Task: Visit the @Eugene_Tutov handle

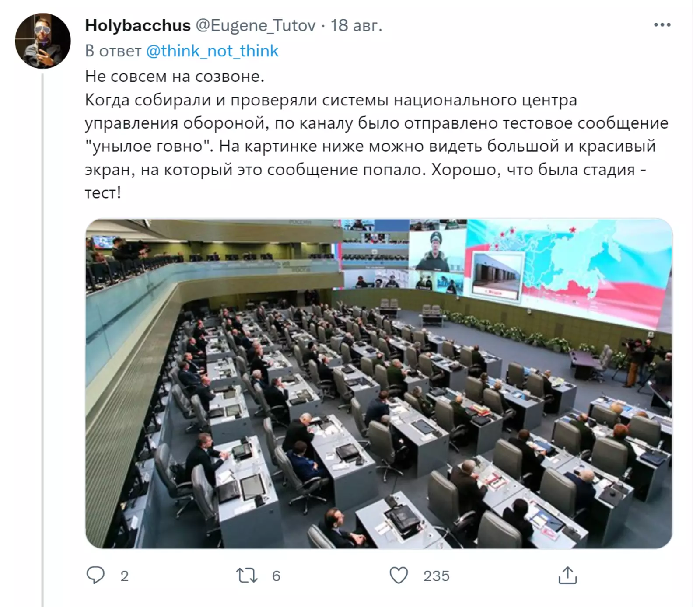Action: click(x=255, y=26)
